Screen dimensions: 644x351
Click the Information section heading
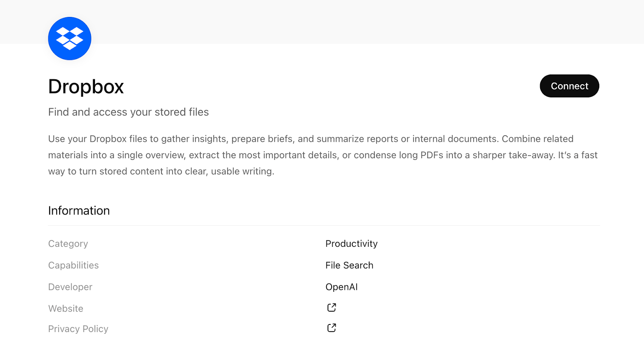tap(79, 210)
